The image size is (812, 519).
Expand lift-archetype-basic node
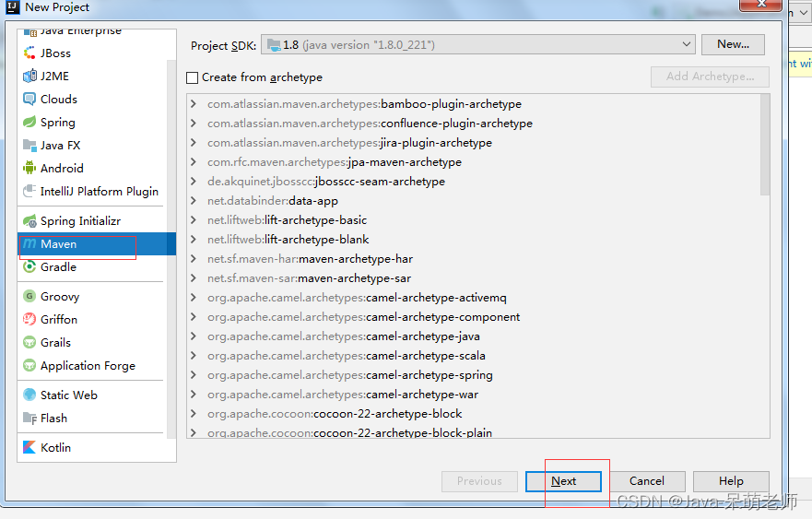194,219
